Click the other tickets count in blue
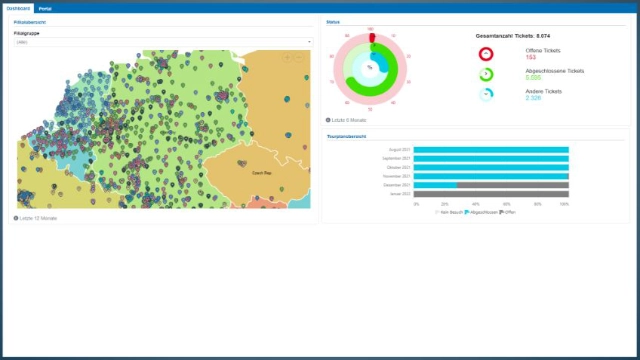The image size is (640, 360). [x=533, y=98]
